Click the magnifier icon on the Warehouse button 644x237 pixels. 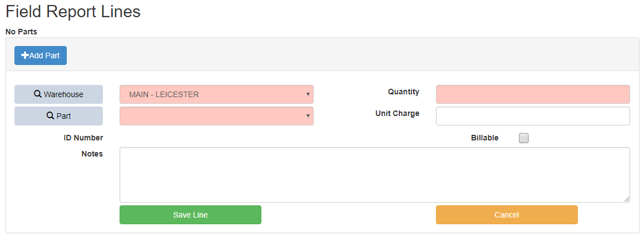(38, 94)
